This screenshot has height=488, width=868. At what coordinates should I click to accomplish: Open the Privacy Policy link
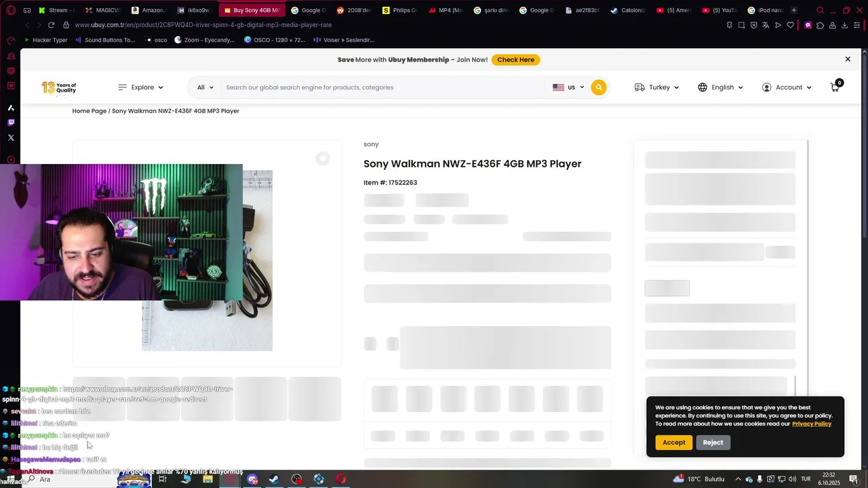[x=812, y=424]
